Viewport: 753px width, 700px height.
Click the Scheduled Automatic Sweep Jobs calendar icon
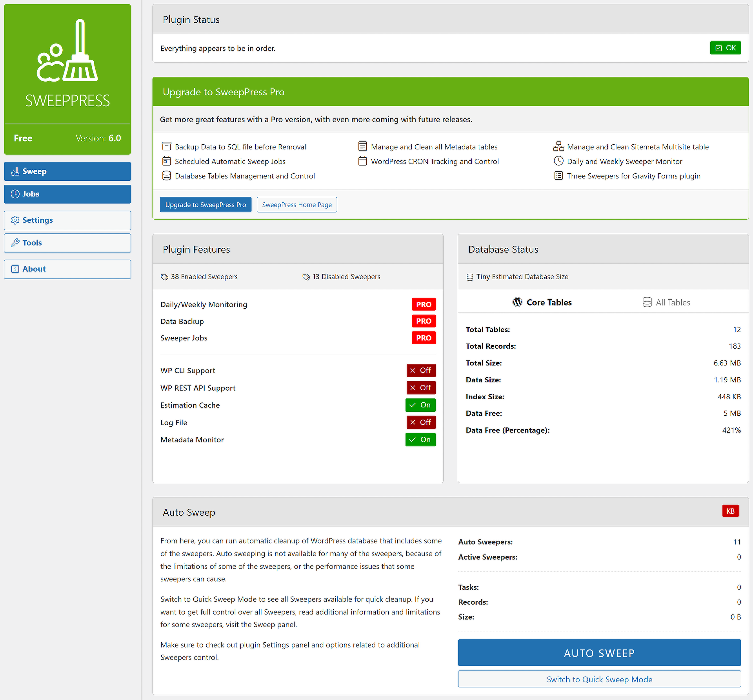click(167, 161)
